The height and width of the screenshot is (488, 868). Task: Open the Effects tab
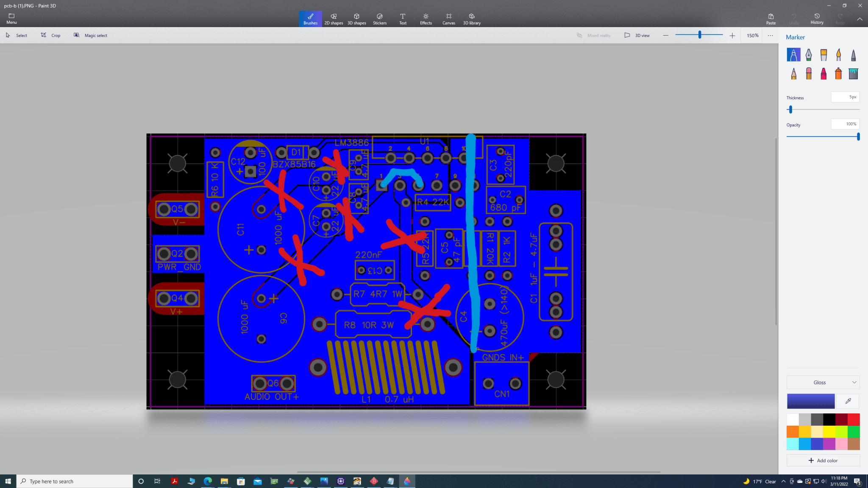tap(426, 19)
